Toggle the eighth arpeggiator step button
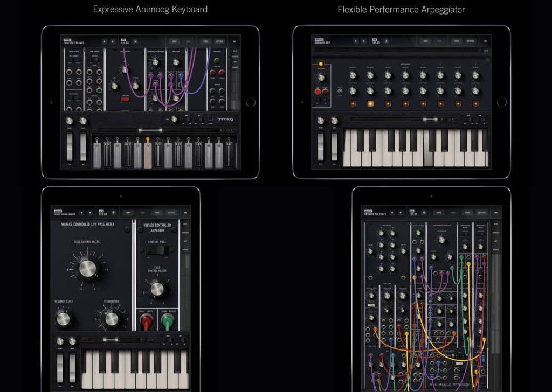 click(x=475, y=104)
